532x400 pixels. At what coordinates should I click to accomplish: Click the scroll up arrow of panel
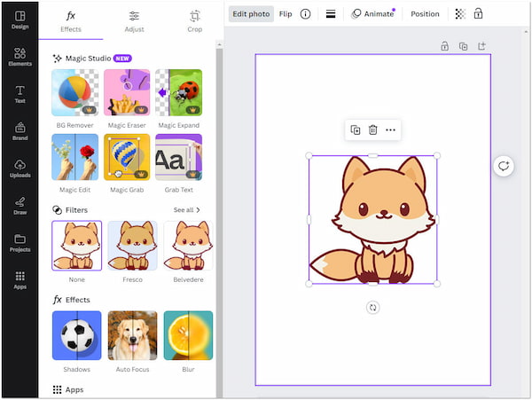pyautogui.click(x=219, y=44)
